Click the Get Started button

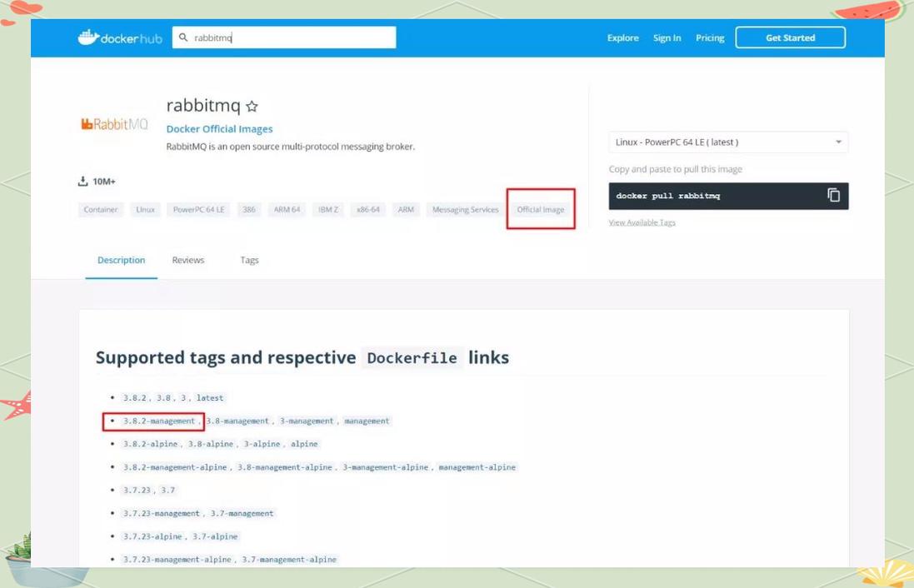click(x=791, y=37)
